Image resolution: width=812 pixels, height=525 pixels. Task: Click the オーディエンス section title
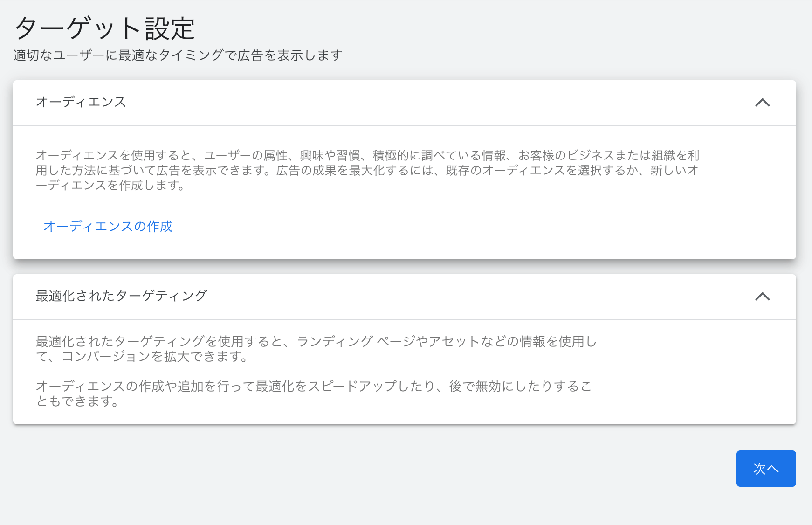(81, 102)
